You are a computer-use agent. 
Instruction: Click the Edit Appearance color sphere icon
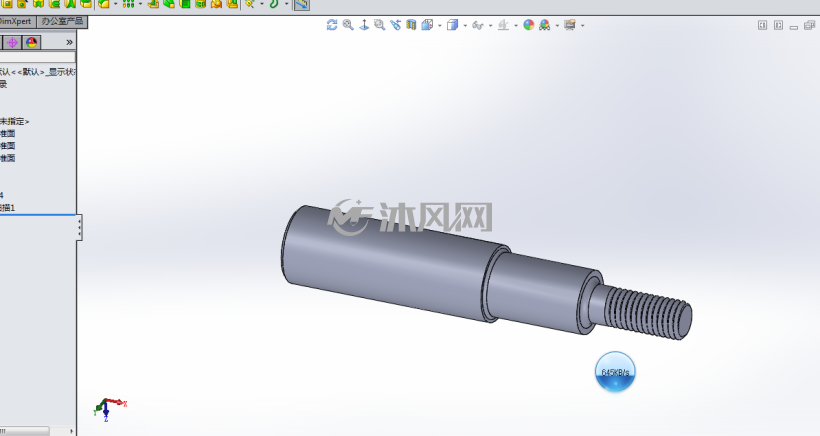point(529,25)
